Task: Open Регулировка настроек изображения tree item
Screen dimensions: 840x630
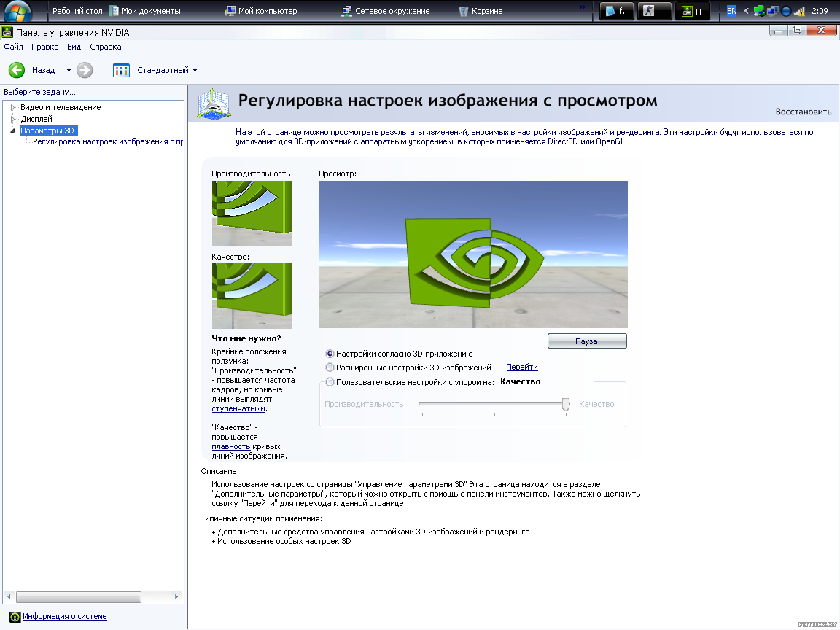Action: tap(108, 141)
